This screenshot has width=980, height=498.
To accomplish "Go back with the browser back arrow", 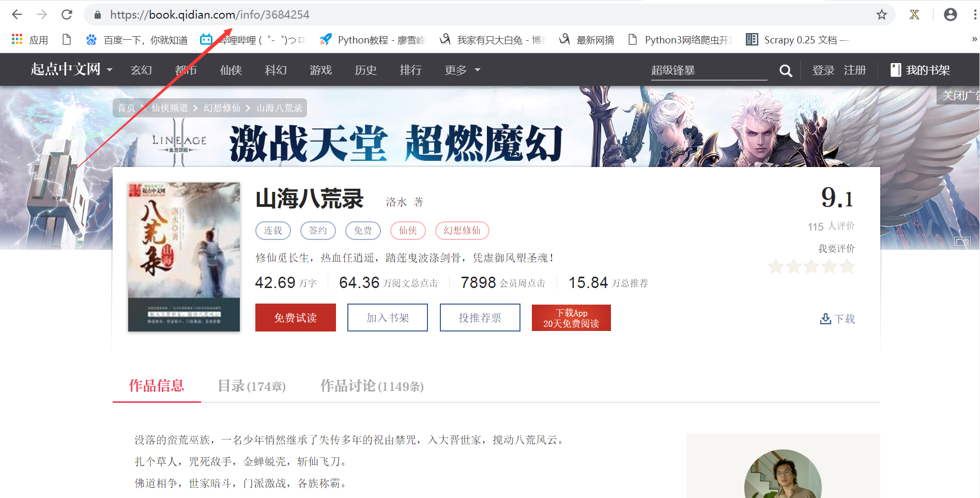I will (x=17, y=14).
